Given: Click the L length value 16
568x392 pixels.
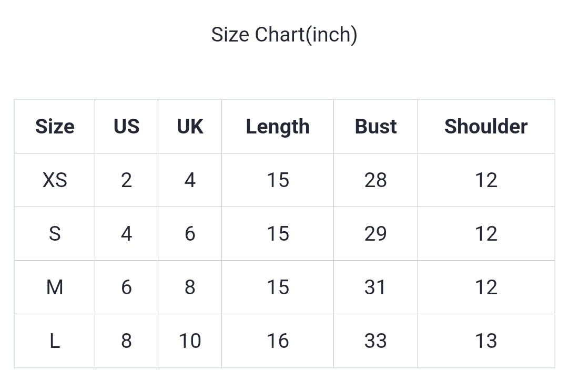Looking at the screenshot, I should (x=278, y=341).
